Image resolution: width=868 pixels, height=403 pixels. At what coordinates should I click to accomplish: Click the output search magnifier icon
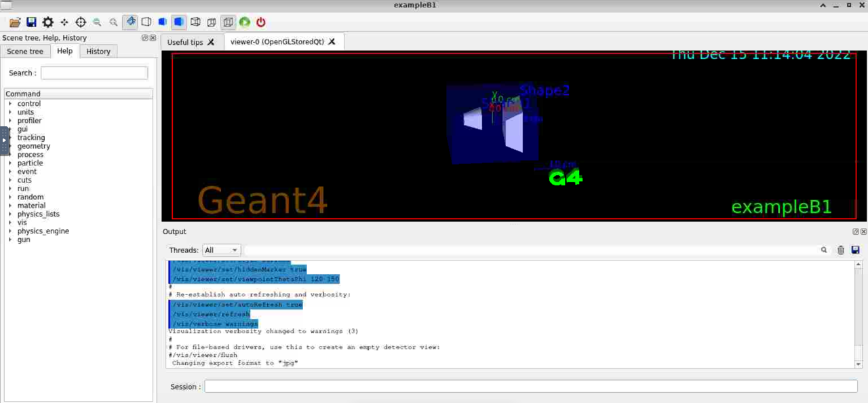824,250
